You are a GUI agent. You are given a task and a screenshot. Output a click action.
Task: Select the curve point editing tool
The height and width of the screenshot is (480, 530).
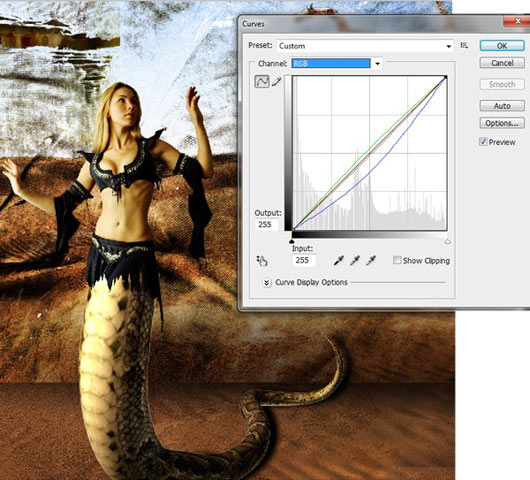(x=262, y=81)
